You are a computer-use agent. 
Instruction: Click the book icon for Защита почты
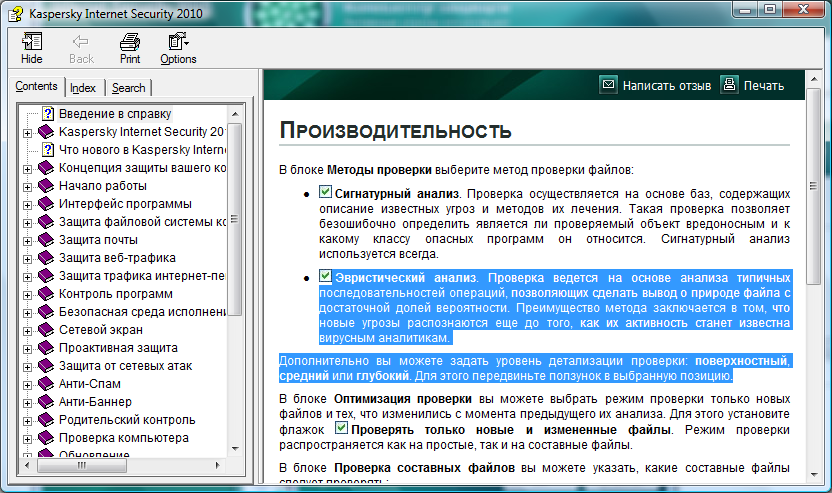[46, 240]
